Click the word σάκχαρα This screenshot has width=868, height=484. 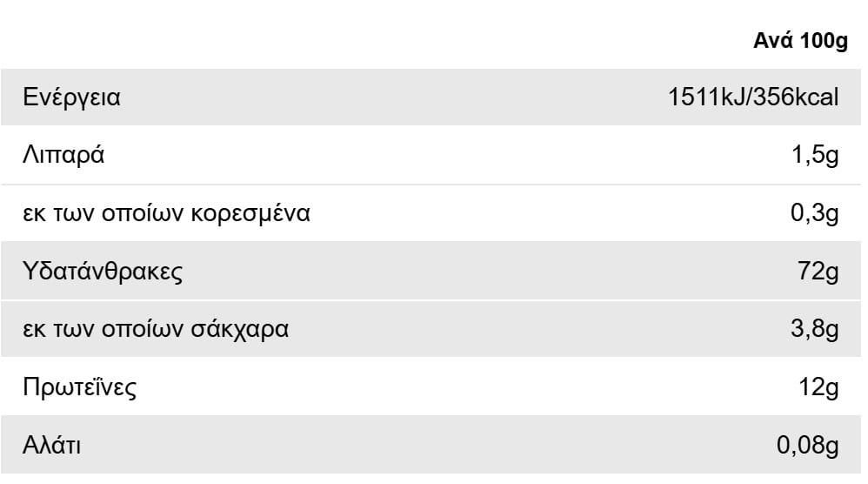(237, 330)
